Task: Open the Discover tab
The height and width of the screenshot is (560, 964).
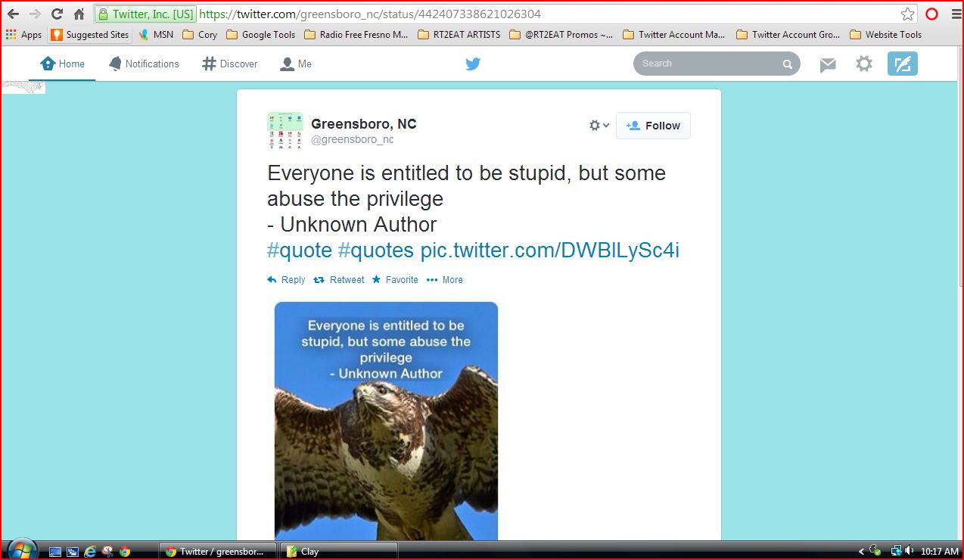Action: (x=230, y=64)
